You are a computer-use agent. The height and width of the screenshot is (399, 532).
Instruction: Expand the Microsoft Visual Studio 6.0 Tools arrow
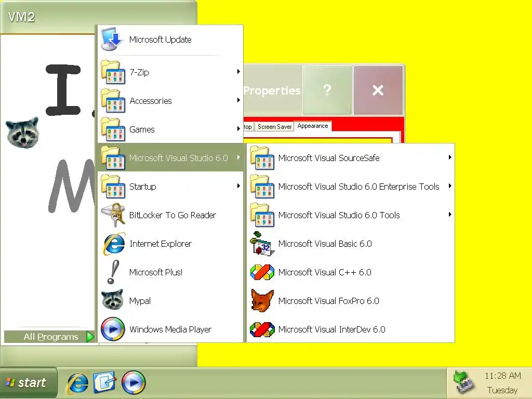click(450, 215)
